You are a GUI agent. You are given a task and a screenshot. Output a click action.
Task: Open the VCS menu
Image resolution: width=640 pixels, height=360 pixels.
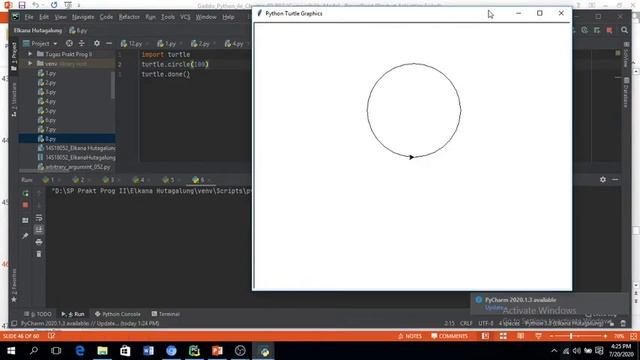185,17
